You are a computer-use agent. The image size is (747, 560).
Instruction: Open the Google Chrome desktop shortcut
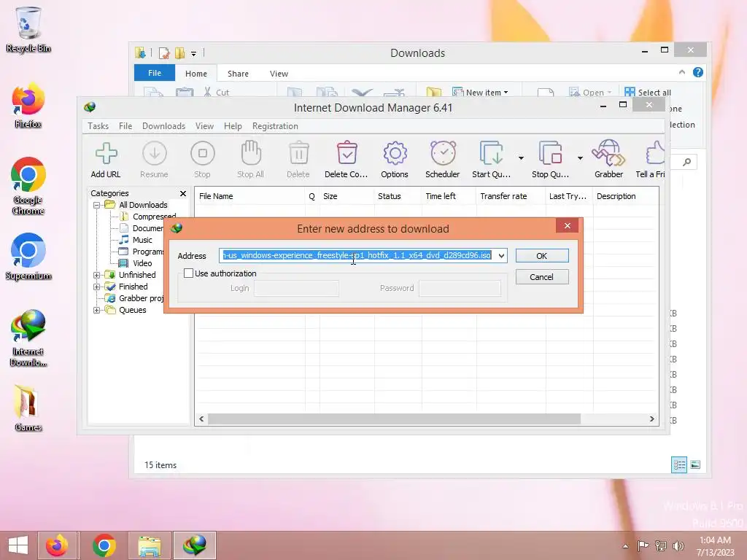point(28,186)
